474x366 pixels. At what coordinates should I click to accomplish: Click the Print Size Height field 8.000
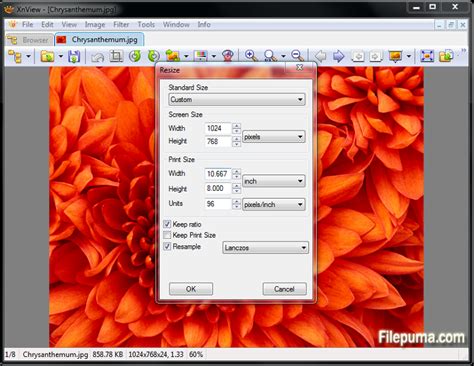click(218, 188)
